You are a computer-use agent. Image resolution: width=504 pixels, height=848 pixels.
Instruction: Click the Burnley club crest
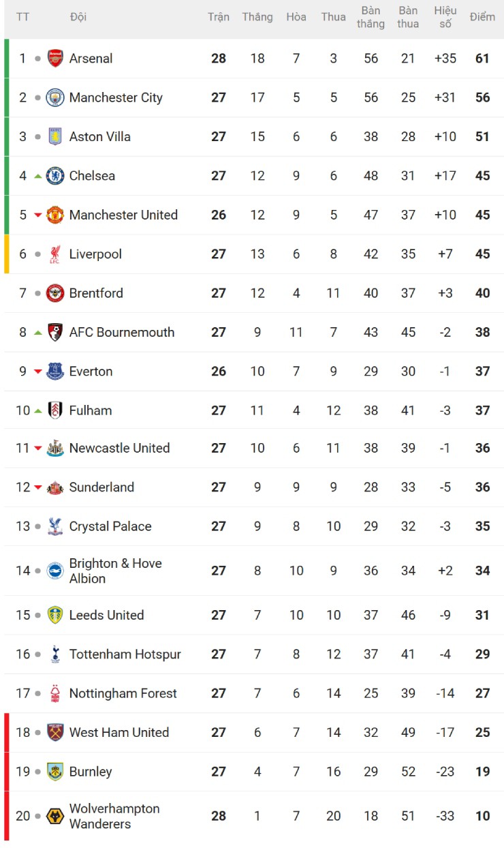(55, 772)
